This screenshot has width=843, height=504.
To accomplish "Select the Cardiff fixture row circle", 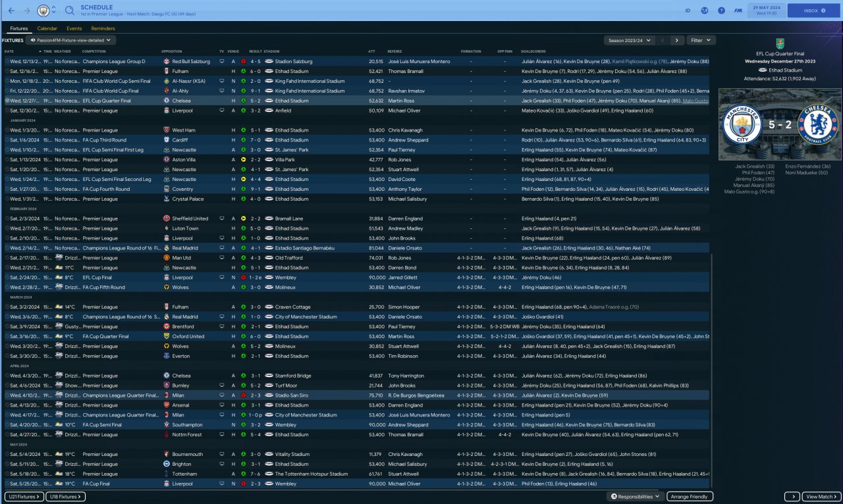I will click(7, 140).
